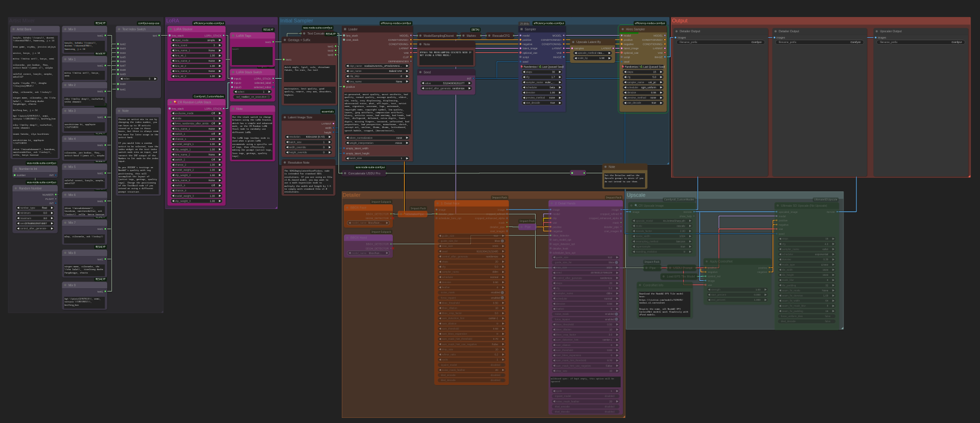Click the Resolution Note node's collapse dot
The image size is (980, 423).
click(285, 163)
